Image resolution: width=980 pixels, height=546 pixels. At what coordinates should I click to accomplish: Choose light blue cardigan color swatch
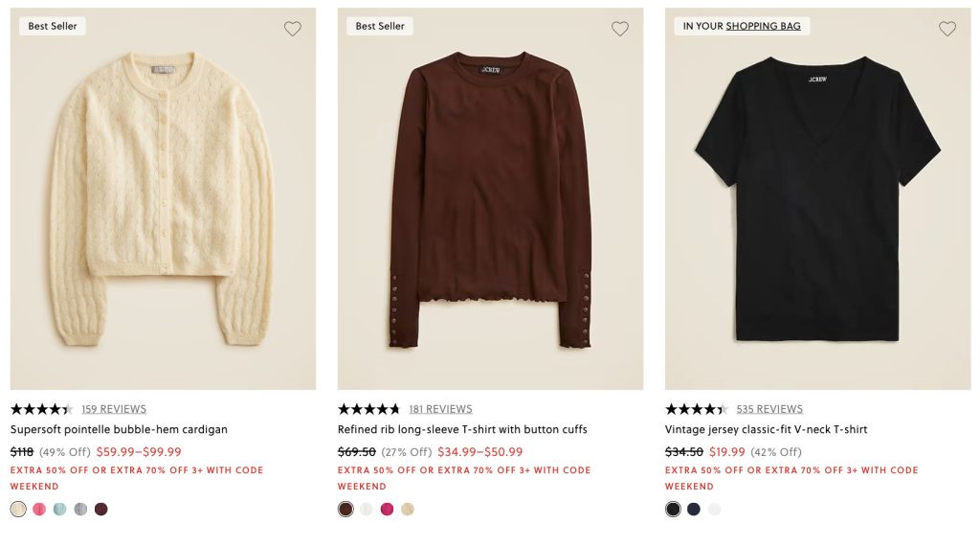click(x=60, y=510)
